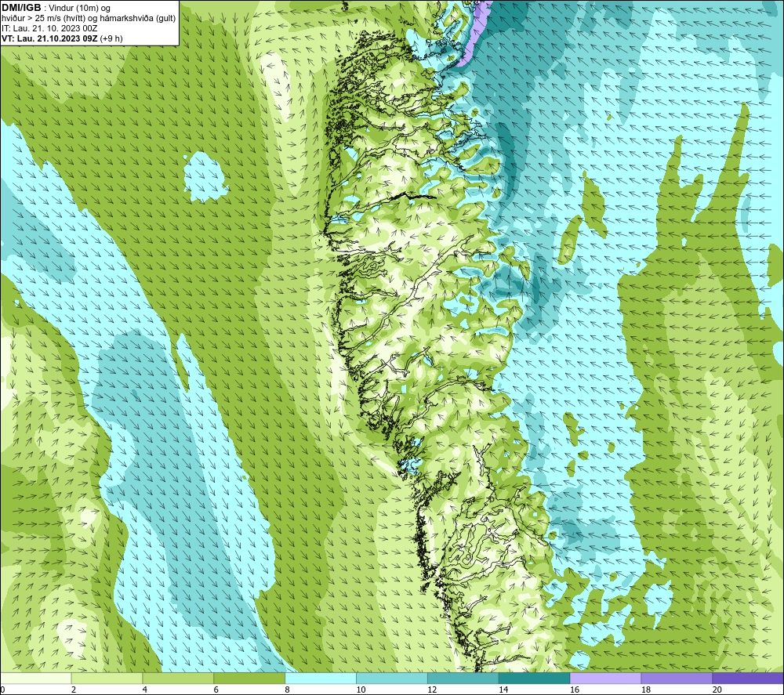Click the 0–2 m/s pale legend swatch
This screenshot has height=695, width=784.
[35, 678]
